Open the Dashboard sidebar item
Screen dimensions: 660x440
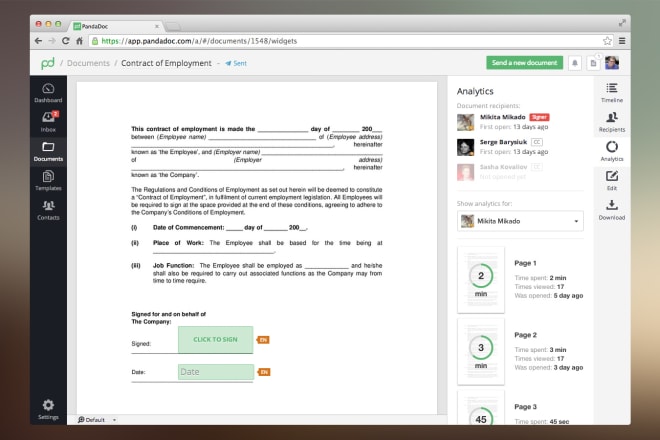pos(48,93)
